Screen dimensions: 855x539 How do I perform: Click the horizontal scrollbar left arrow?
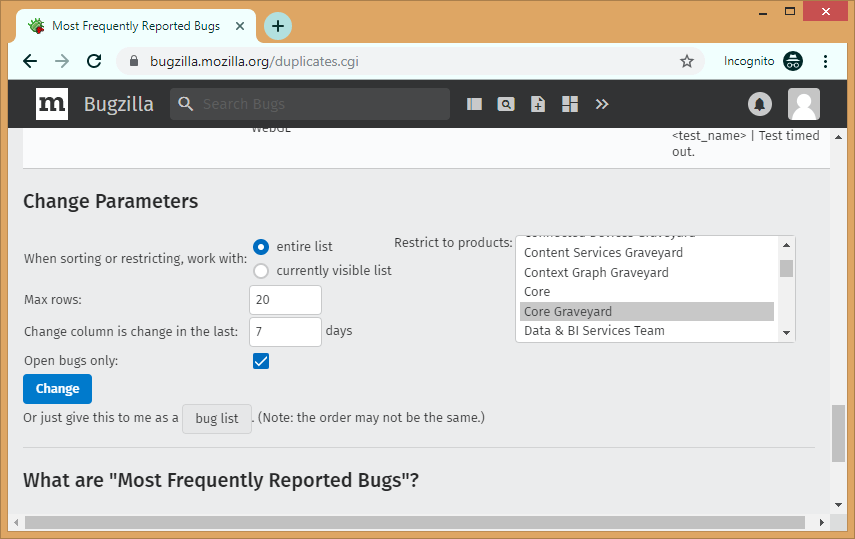16,523
